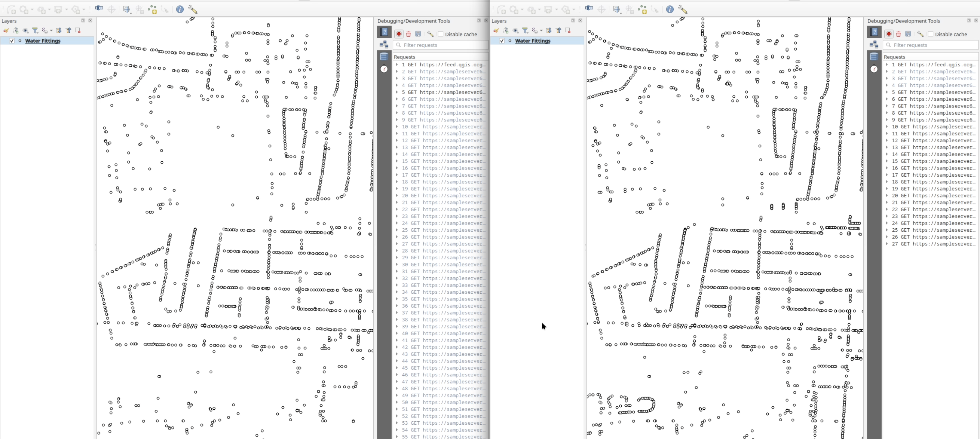Open Layer Styling paintbrush in right Layers panel
Screen dimensions: 980x439
pyautogui.click(x=496, y=30)
